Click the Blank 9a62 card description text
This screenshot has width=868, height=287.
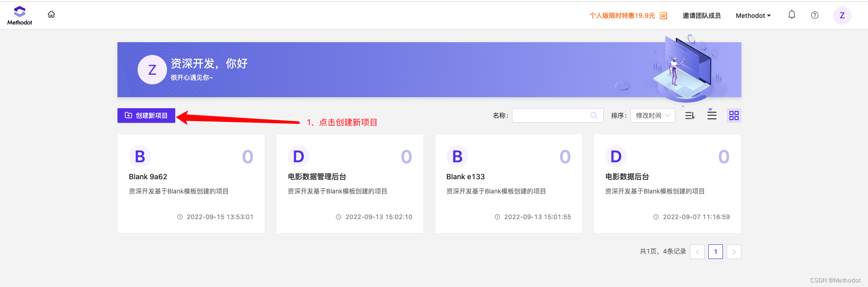(178, 191)
